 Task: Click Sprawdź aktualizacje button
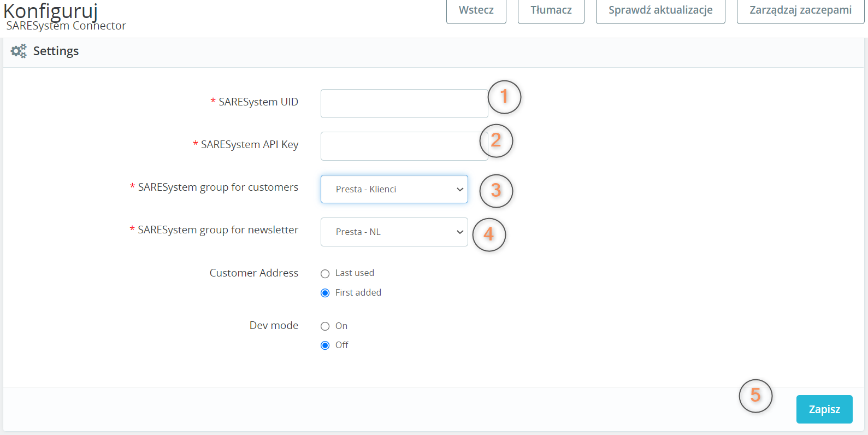tap(660, 10)
